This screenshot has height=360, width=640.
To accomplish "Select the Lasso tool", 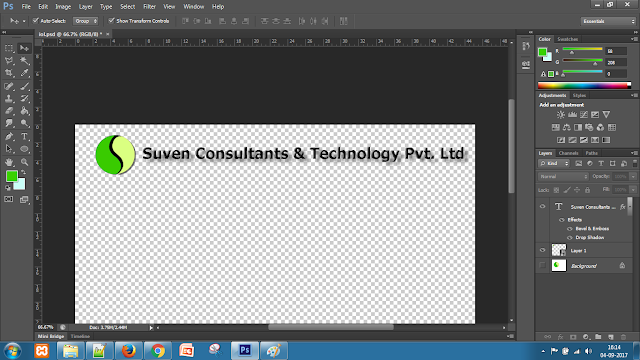I will click(x=9, y=61).
